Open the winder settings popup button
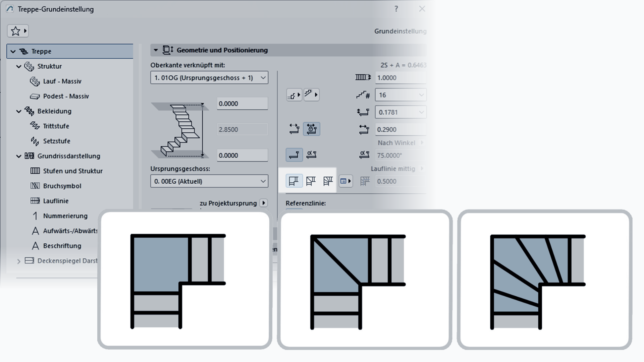The width and height of the screenshot is (644, 362). 345,181
